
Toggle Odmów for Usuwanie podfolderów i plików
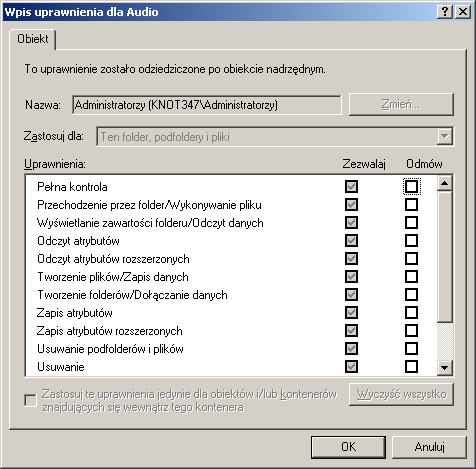(411, 348)
